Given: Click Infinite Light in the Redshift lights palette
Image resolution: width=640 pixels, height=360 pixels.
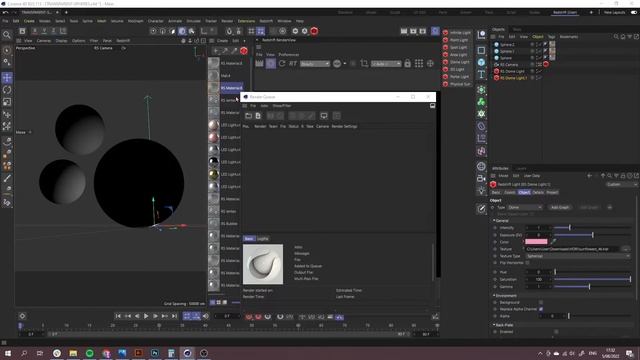Looking at the screenshot, I should click(x=457, y=33).
